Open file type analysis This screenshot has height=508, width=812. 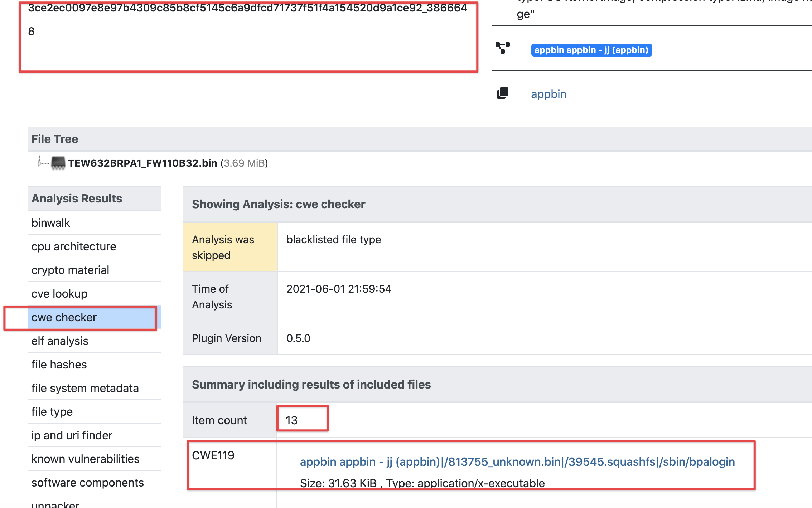pos(52,411)
